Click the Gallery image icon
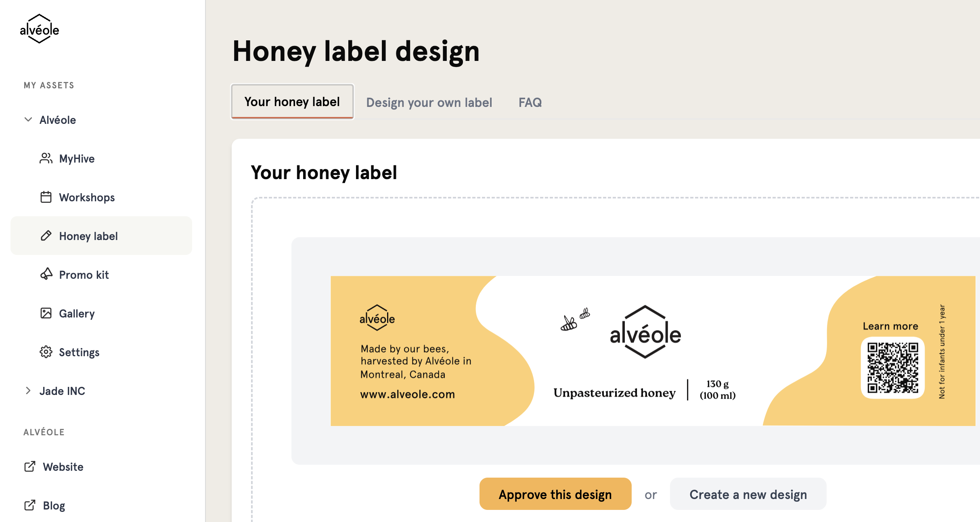Image resolution: width=980 pixels, height=522 pixels. click(x=46, y=313)
